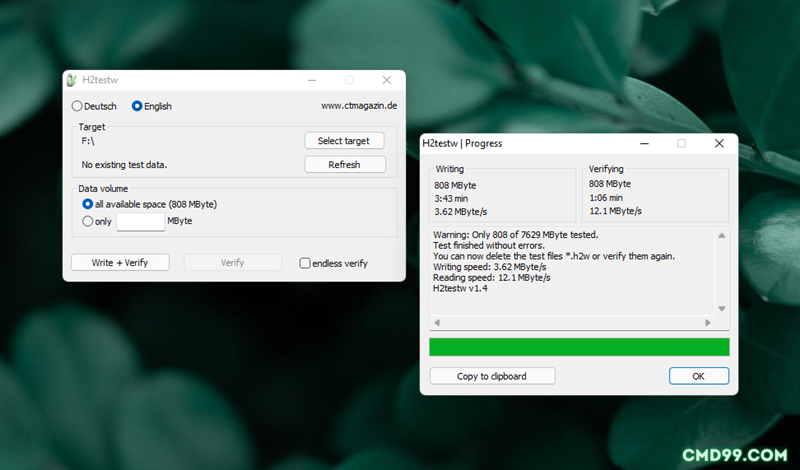Click the 'Reading speed: 12.1 MByte/s' log line
Image resolution: width=800 pixels, height=470 pixels.
point(492,278)
